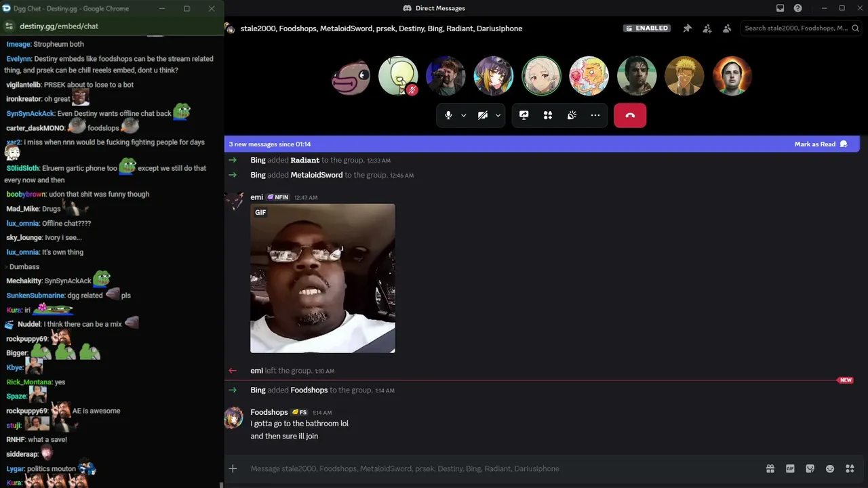Focus the message input box
This screenshot has height=488, width=868.
pos(502,468)
